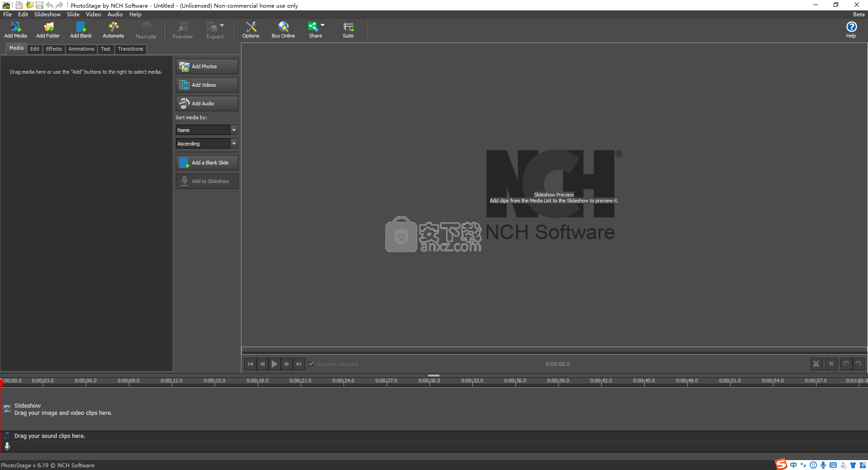Click the New Project icon in title bar
Screen dimensions: 868x470
pyautogui.click(x=19, y=5)
